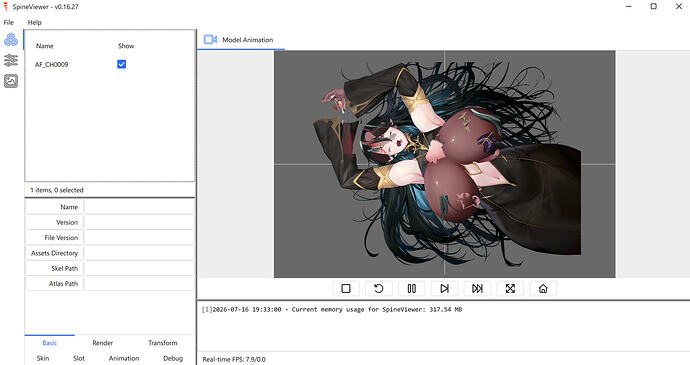Pause the animation playback
Screen dimensions: 690x365
point(411,288)
